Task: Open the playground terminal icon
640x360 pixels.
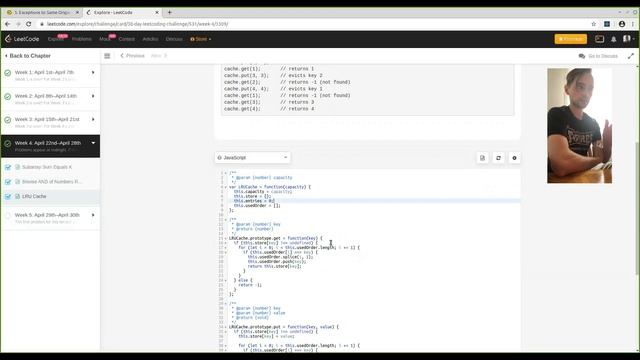Action: point(599,39)
